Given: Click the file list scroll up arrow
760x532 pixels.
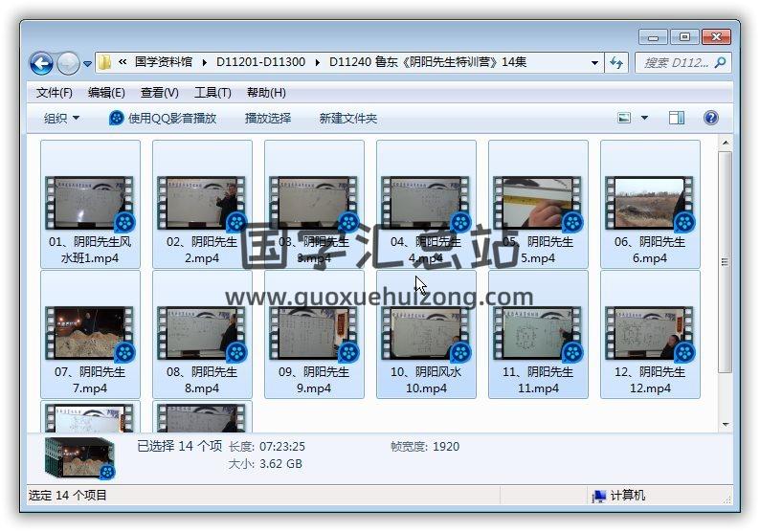Looking at the screenshot, I should click(726, 143).
